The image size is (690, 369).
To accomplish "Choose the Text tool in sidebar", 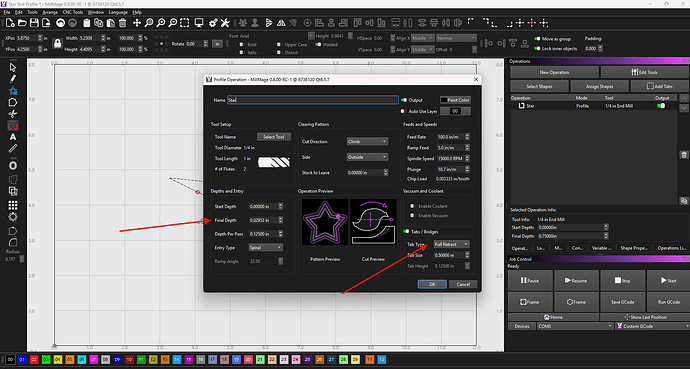I will [13, 137].
